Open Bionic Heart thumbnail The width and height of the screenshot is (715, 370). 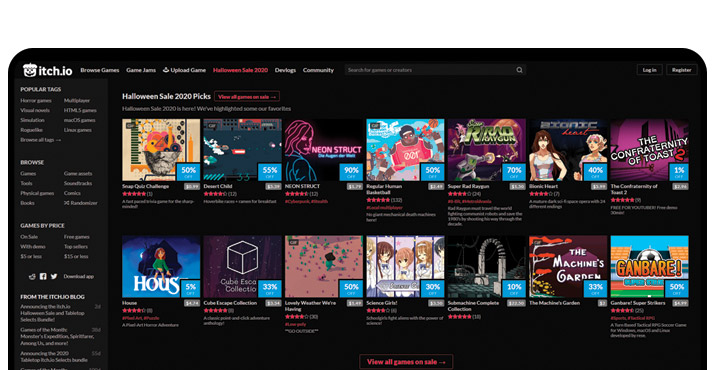coord(568,150)
